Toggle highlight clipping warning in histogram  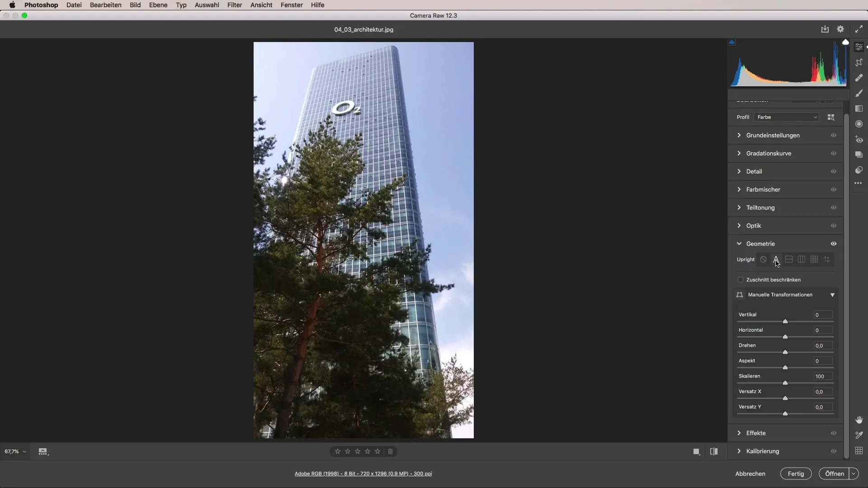[845, 42]
